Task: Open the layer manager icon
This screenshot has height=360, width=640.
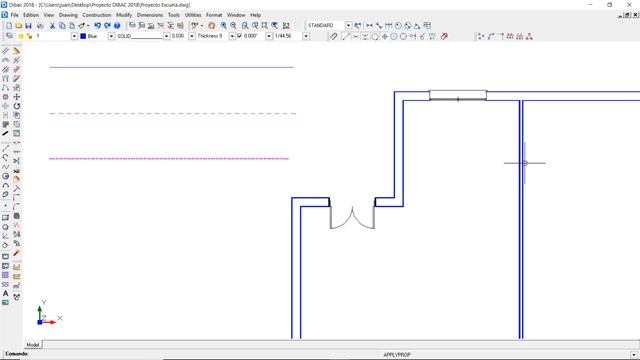Action: tap(9, 36)
